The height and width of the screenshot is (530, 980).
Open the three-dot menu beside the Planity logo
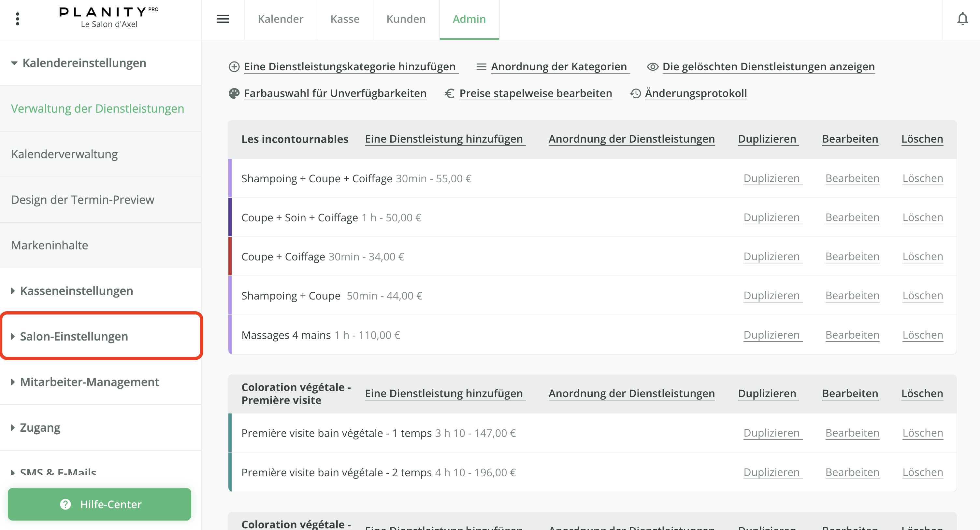click(18, 18)
